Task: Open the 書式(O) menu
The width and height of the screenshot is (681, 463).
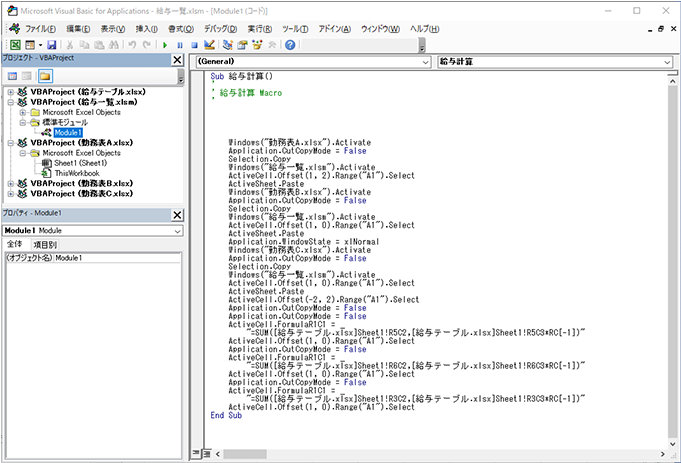Action: 181,29
